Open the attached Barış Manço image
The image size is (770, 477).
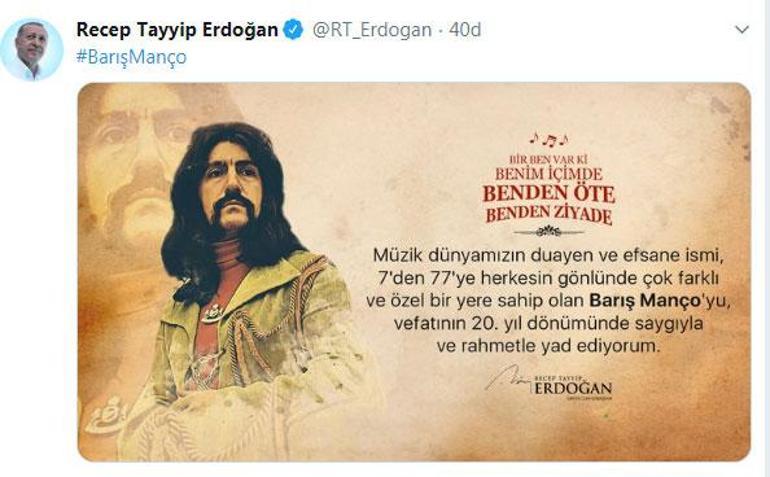pyautogui.click(x=414, y=272)
